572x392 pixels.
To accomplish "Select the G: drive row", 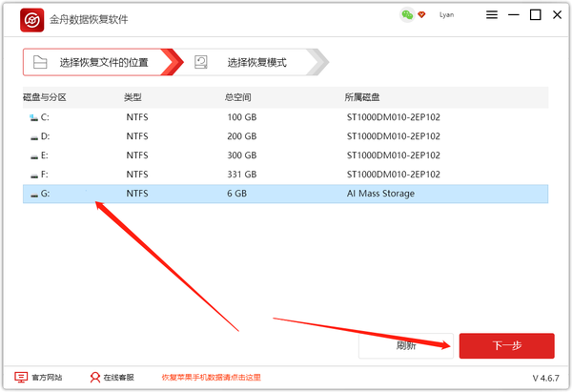I will click(x=285, y=194).
